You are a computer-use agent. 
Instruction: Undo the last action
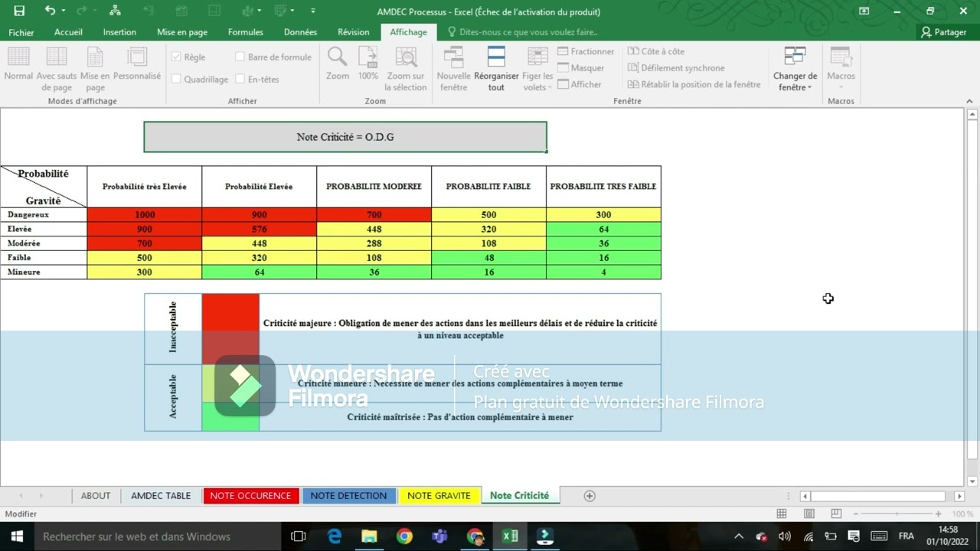point(50,11)
